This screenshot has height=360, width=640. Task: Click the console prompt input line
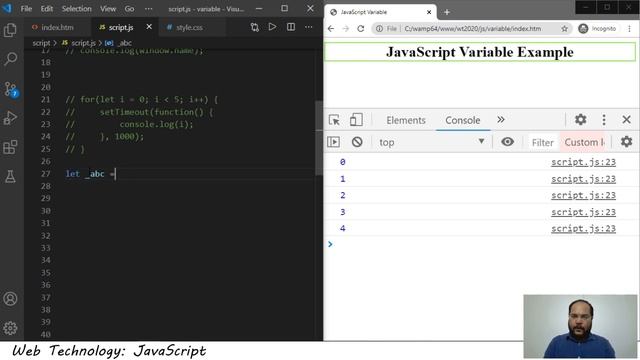pyautogui.click(x=482, y=244)
